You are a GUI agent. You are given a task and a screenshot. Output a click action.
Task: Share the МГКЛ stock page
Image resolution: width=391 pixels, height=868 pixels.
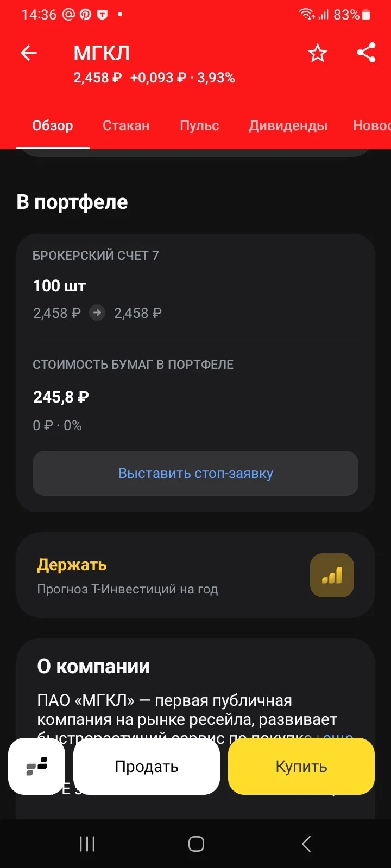pos(367,53)
